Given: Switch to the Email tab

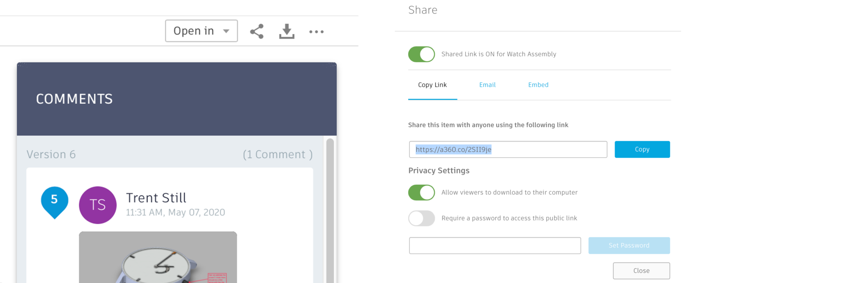Looking at the screenshot, I should click(487, 85).
